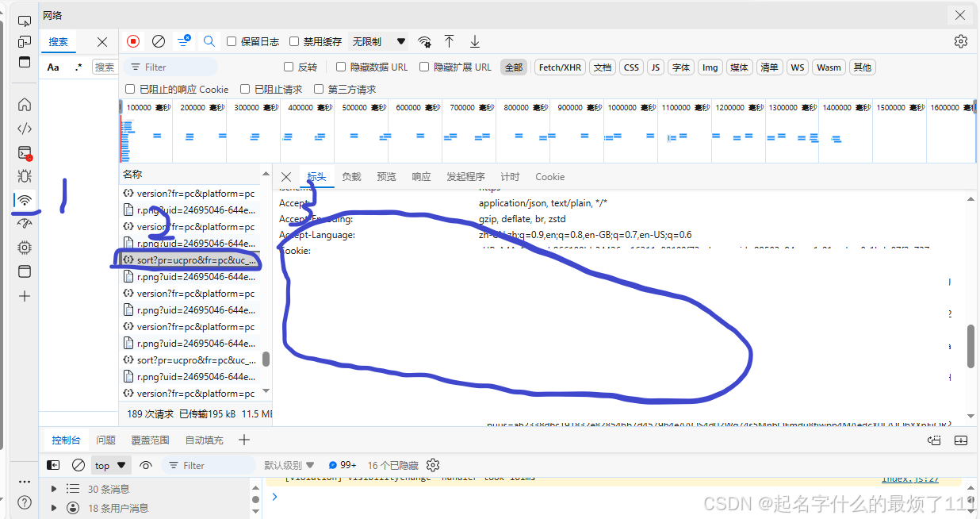Filter requests by Fetch/XHR
The width and height of the screenshot is (980, 519).
[x=560, y=67]
